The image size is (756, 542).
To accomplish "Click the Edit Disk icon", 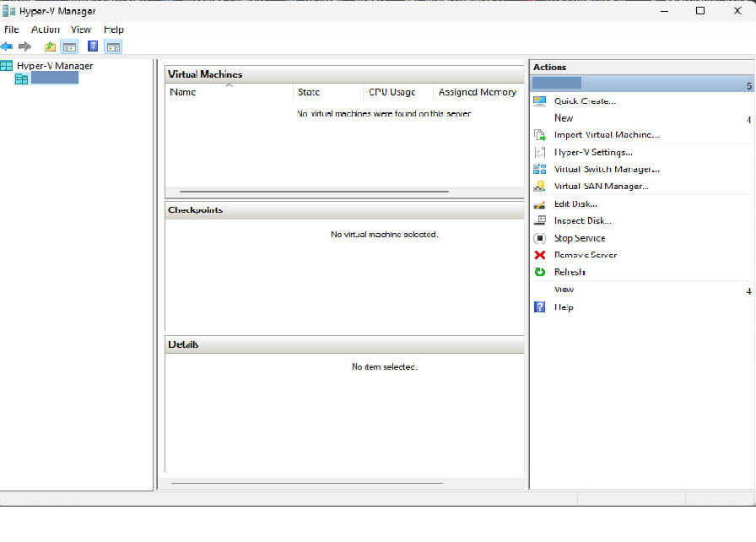I will point(539,204).
